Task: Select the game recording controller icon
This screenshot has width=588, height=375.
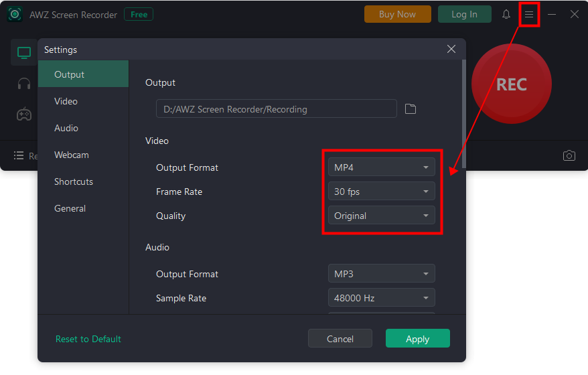Action: pos(24,114)
